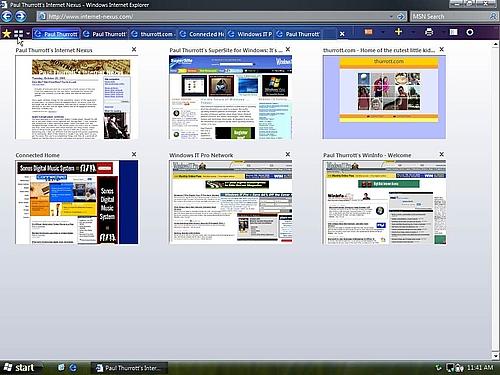This screenshot has height=375, width=500.
Task: Close the Connected Home thumbnail X
Action: coord(134,154)
